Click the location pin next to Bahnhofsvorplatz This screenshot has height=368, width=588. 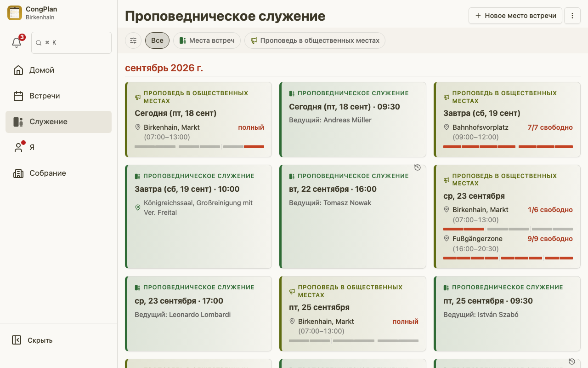coord(446,127)
